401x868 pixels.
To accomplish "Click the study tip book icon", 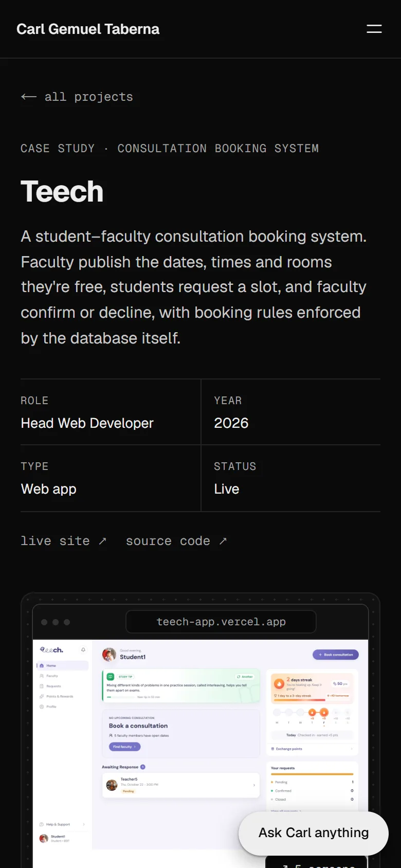I will [110, 677].
